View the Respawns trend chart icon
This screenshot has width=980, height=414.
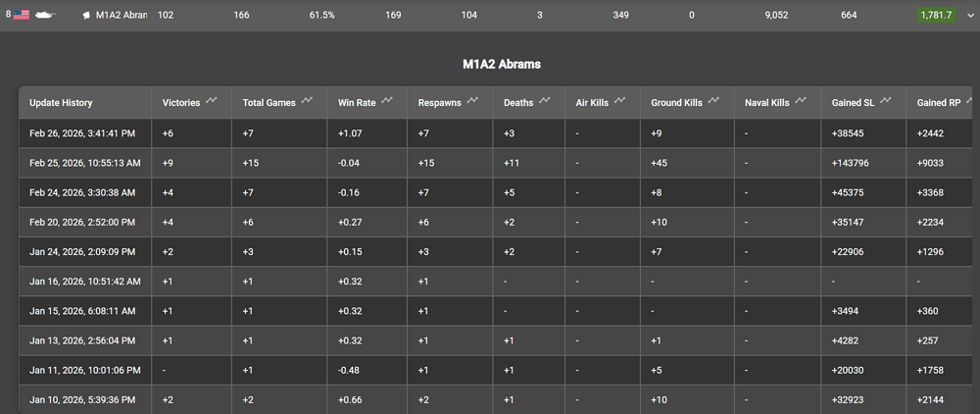[473, 101]
